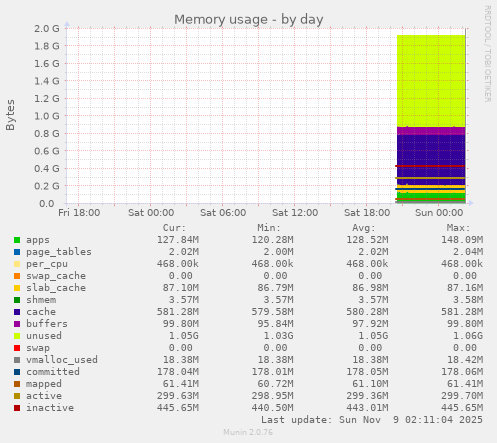Click the 'Sat 12:00' x-axis label
This screenshot has width=497, height=443.
tap(295, 213)
